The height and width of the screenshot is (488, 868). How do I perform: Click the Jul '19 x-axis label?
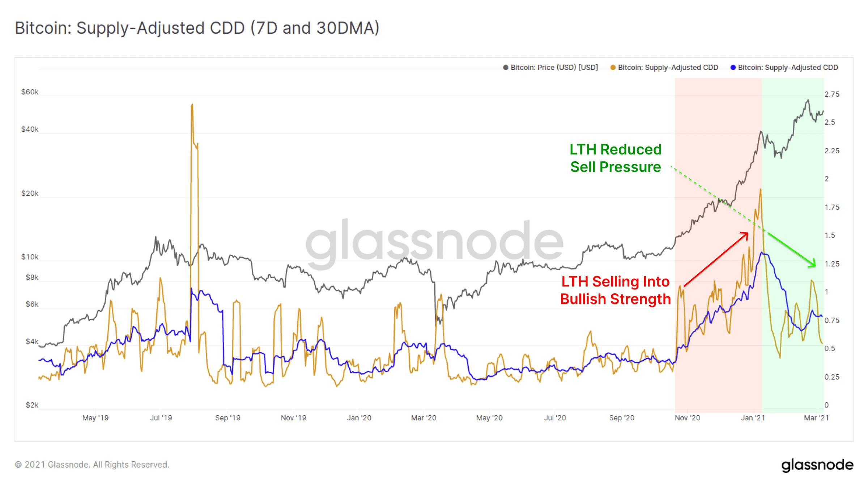tap(161, 418)
